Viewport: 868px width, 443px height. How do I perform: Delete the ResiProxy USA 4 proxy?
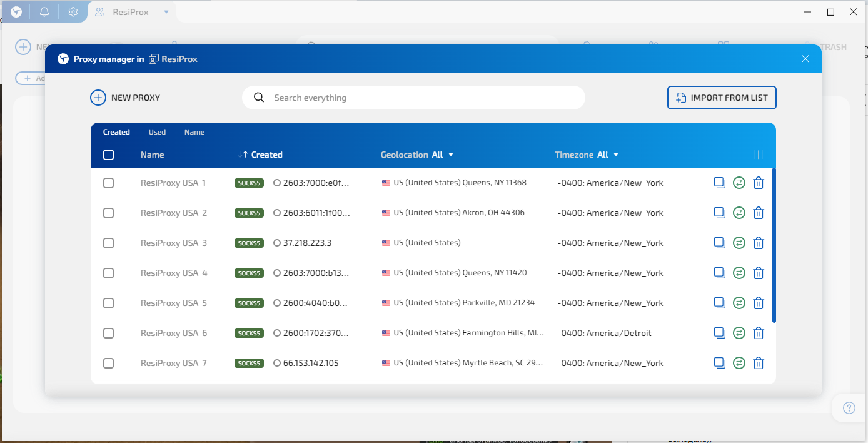[759, 273]
